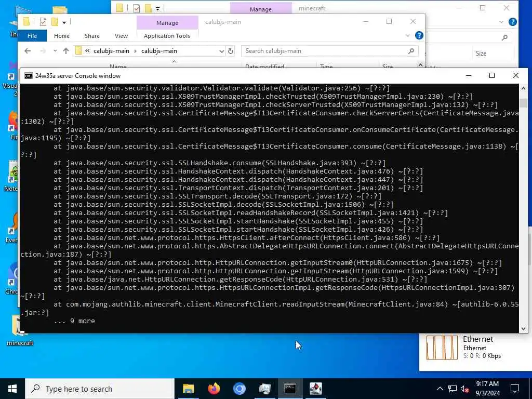Click search magnifier in minecraft window
This screenshot has height=399, width=532.
click(505, 37)
